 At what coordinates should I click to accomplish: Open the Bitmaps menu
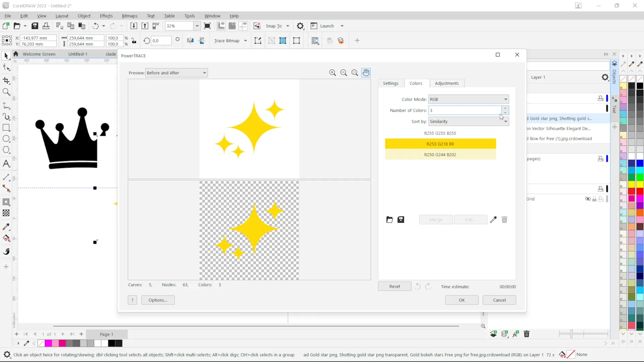click(x=129, y=16)
